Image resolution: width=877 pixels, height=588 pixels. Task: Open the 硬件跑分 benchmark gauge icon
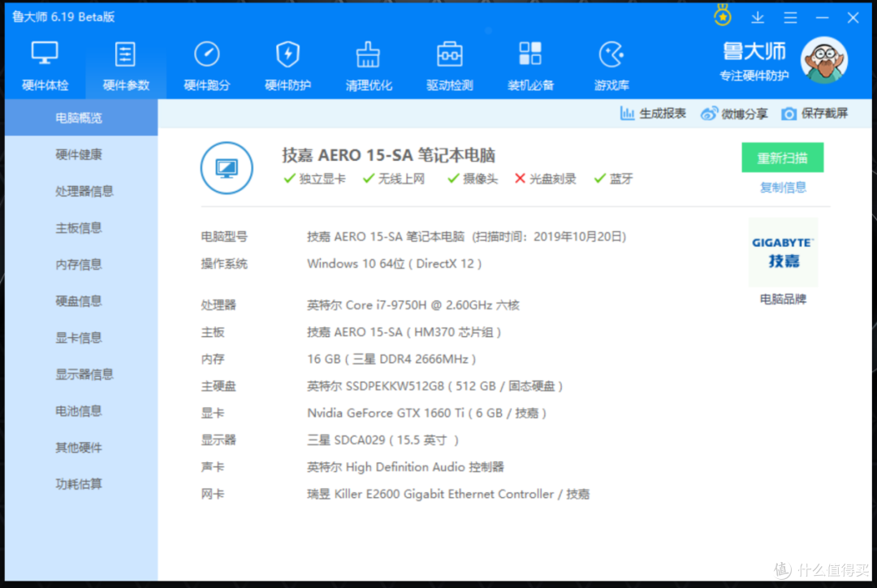pos(206,55)
